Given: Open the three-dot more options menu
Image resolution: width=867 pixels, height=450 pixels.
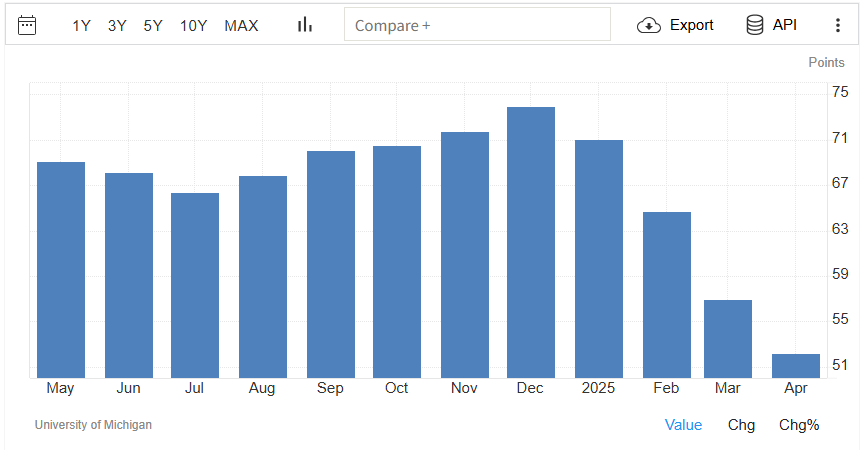Looking at the screenshot, I should click(838, 25).
